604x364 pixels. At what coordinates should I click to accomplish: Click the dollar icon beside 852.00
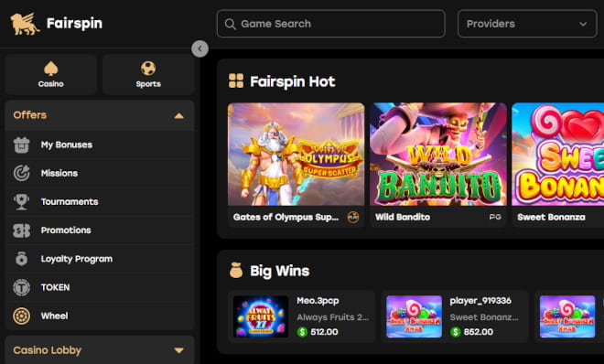(456, 332)
